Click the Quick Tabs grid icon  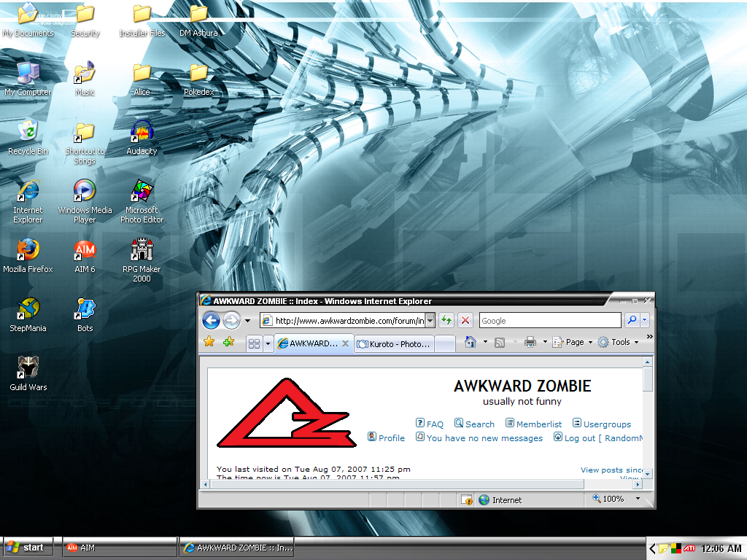(x=255, y=343)
